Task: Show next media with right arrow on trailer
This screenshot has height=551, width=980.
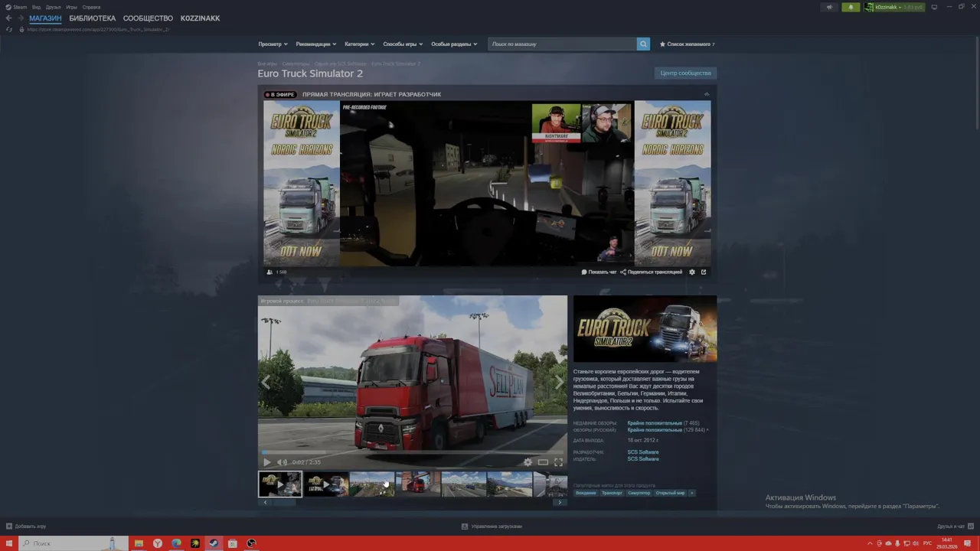Action: (559, 383)
